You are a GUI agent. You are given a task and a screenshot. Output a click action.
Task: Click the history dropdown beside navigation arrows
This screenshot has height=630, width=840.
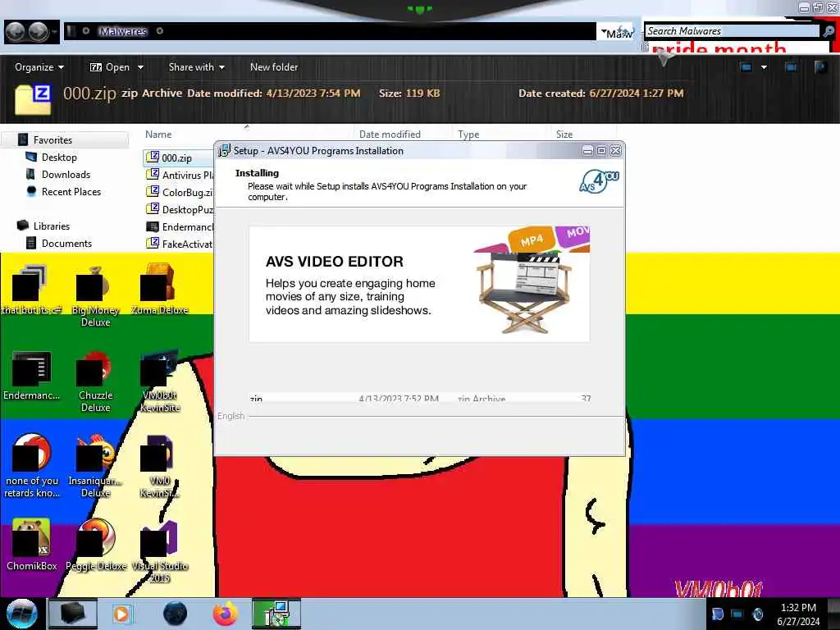54,32
